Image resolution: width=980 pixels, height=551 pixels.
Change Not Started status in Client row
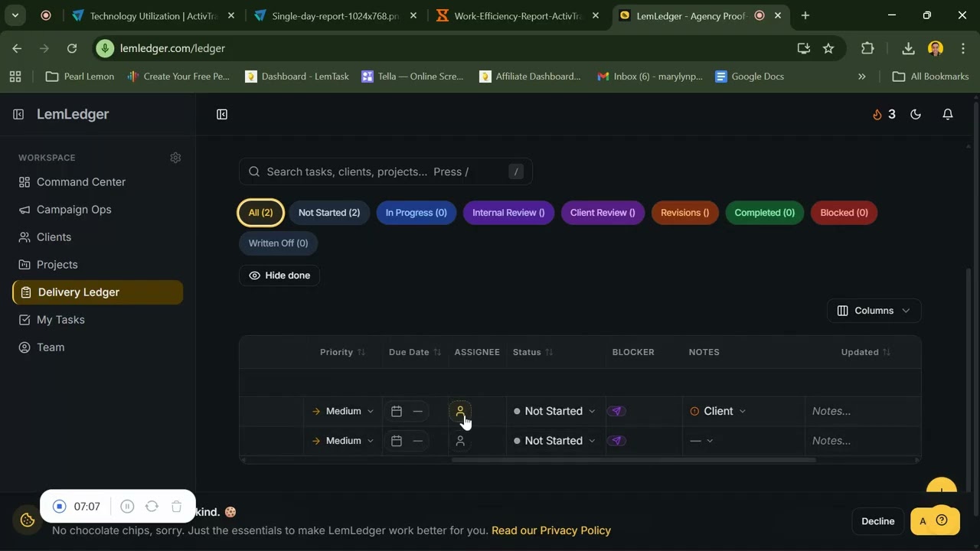554,411
